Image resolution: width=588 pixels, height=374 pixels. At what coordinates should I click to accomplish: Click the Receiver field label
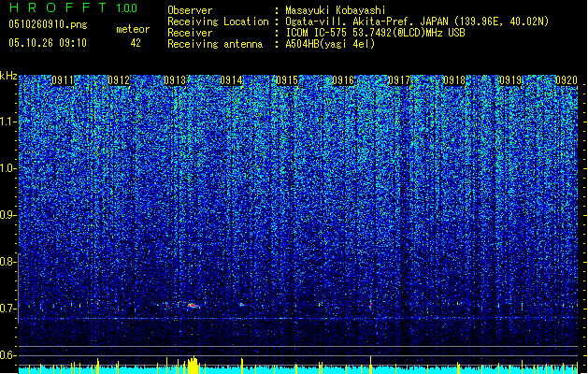pos(190,33)
